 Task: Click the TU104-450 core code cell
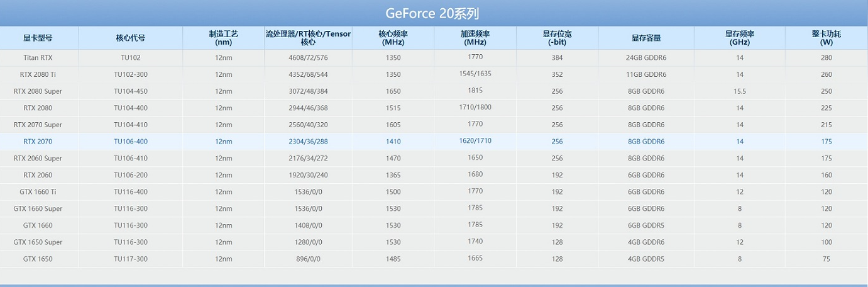[131, 91]
